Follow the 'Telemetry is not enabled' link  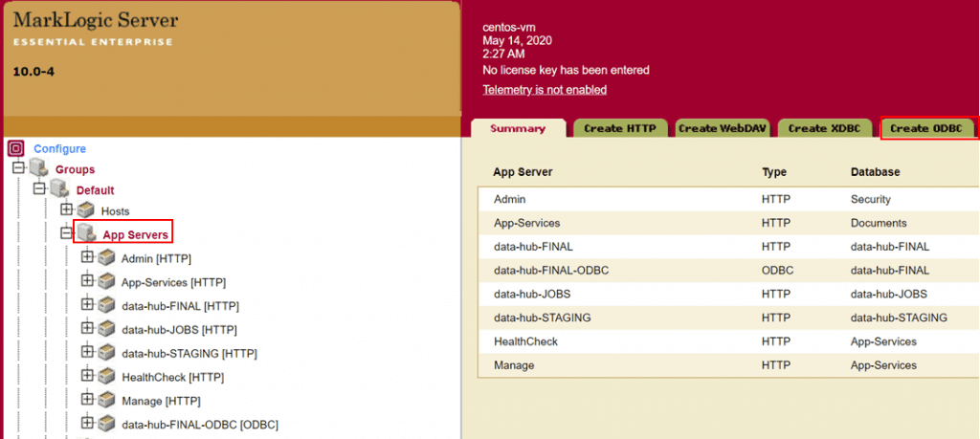coord(545,90)
